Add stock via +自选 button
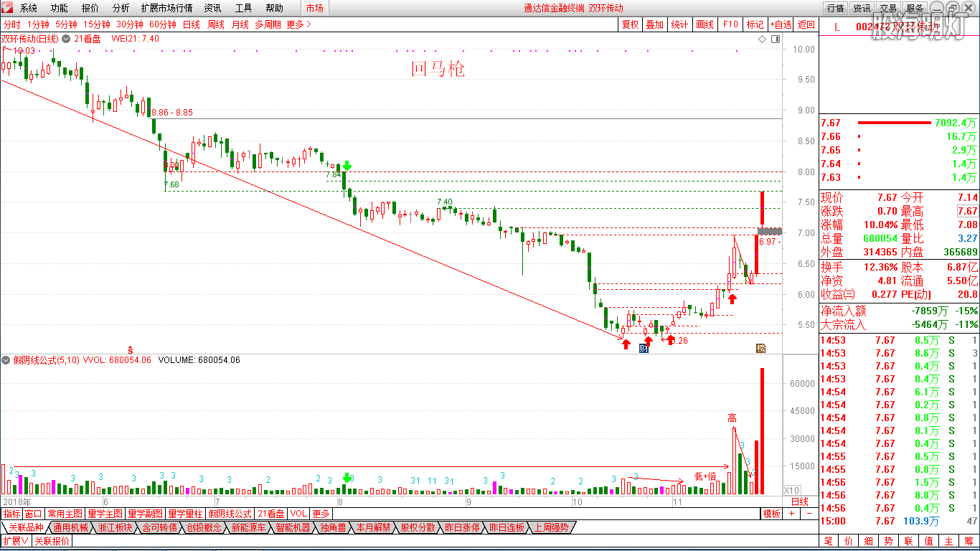 click(781, 24)
